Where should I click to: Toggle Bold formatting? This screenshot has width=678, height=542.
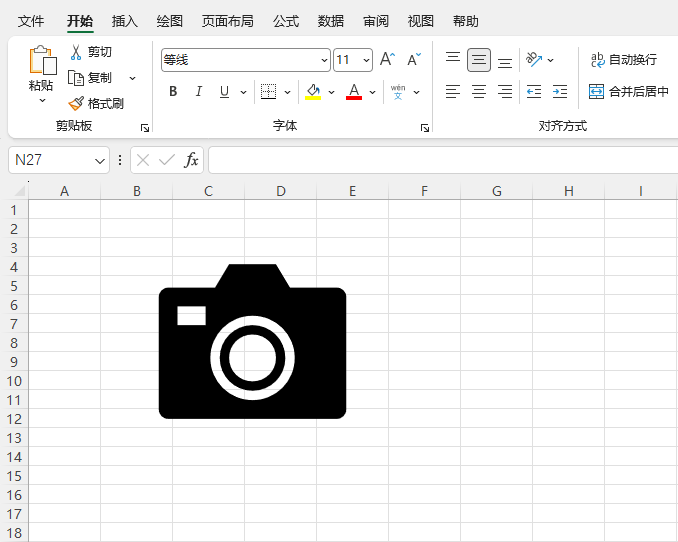[173, 92]
